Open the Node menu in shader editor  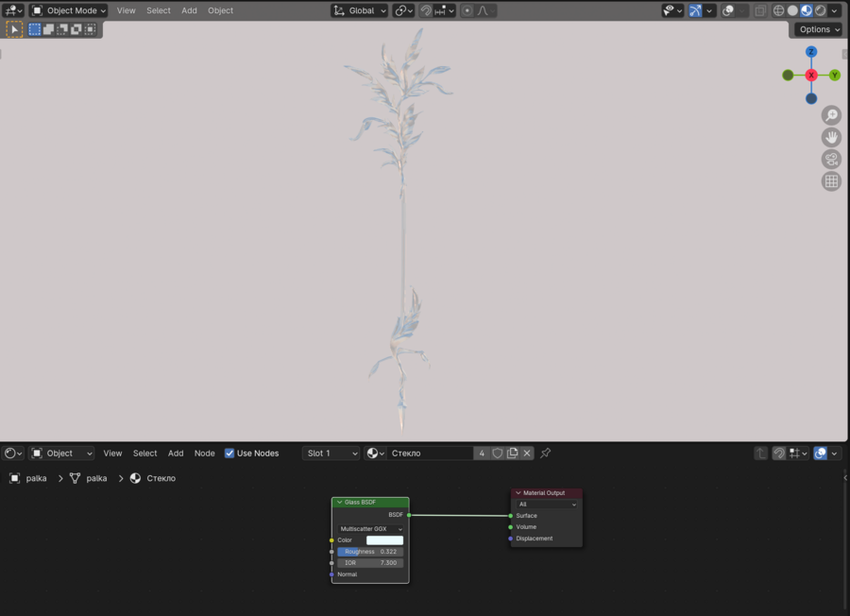(x=204, y=453)
